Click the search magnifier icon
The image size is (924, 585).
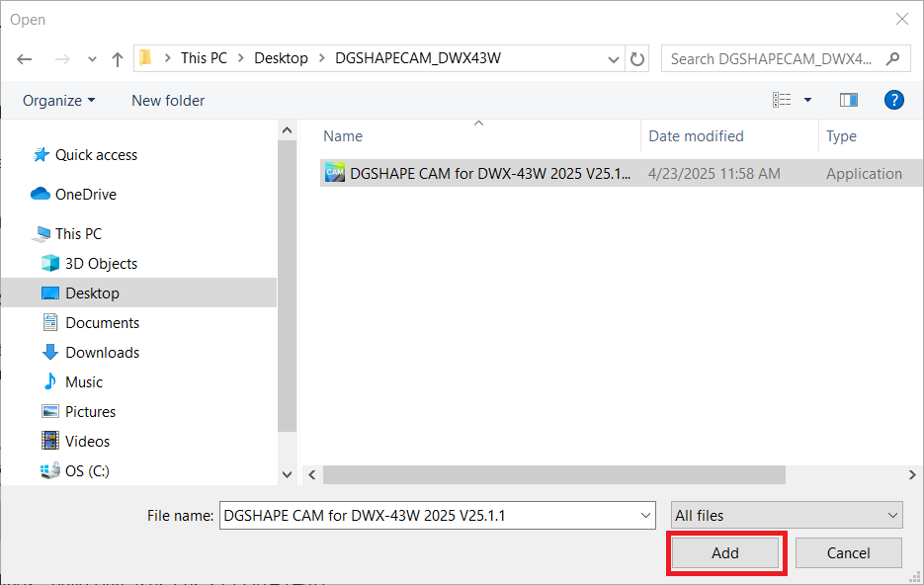[892, 58]
